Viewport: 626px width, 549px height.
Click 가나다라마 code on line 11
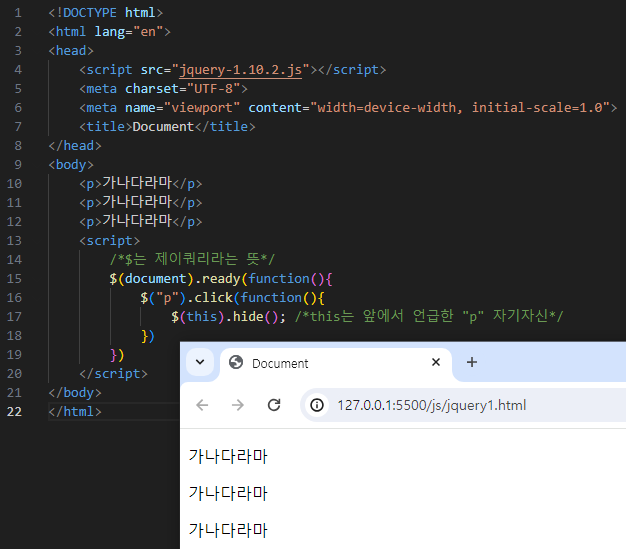pyautogui.click(x=137, y=202)
